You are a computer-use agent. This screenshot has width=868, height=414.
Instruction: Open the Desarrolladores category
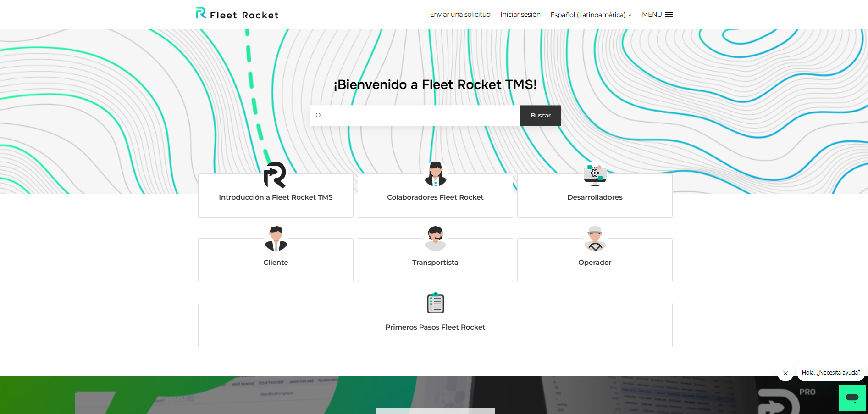click(595, 196)
